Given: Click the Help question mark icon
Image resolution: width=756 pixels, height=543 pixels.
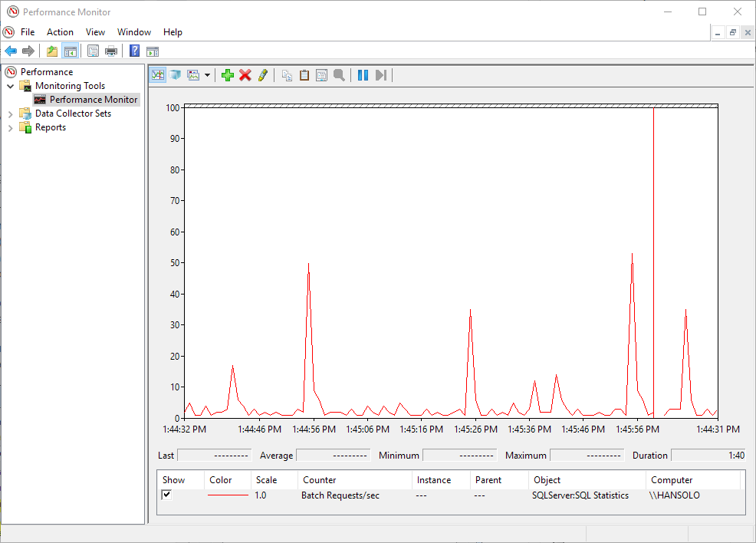Looking at the screenshot, I should coord(134,51).
